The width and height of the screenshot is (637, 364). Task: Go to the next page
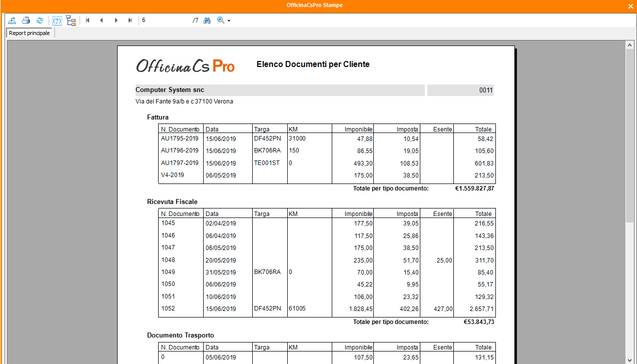coord(116,20)
